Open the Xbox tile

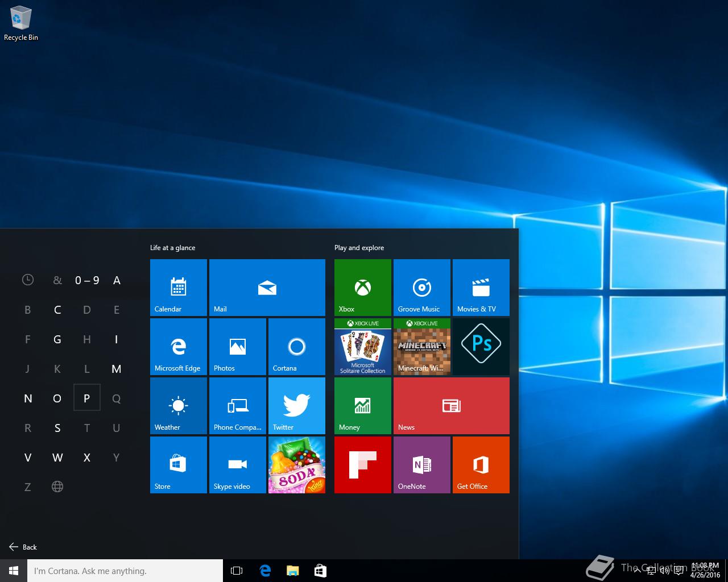(x=363, y=288)
